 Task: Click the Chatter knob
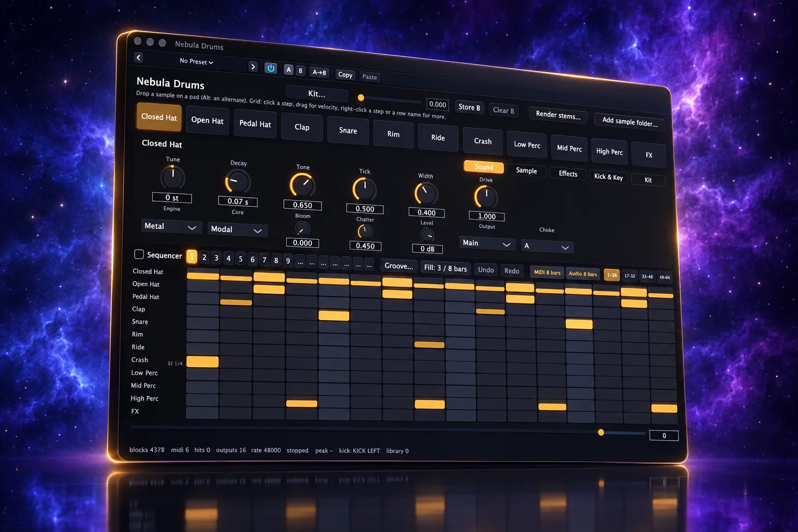[x=365, y=232]
